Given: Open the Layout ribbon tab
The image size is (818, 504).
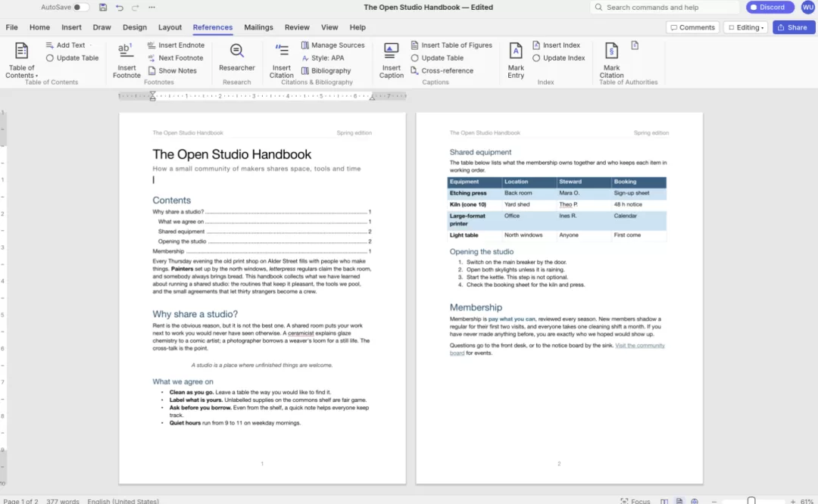Looking at the screenshot, I should (x=170, y=27).
